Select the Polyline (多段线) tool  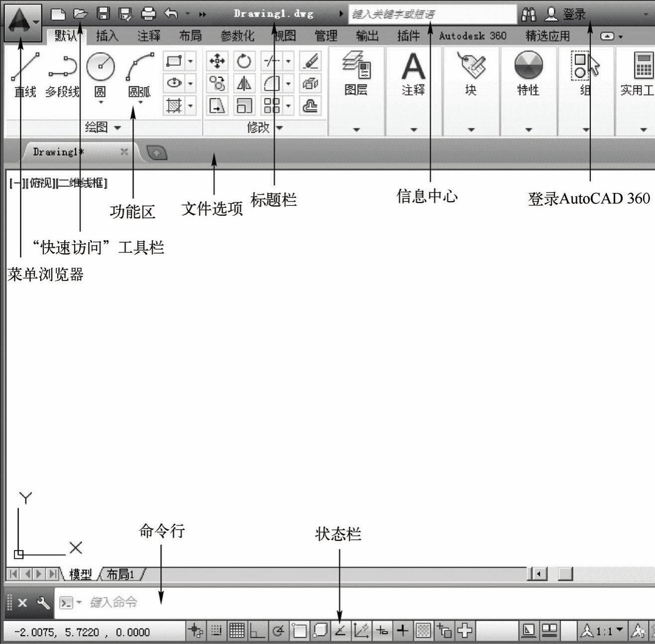[63, 74]
